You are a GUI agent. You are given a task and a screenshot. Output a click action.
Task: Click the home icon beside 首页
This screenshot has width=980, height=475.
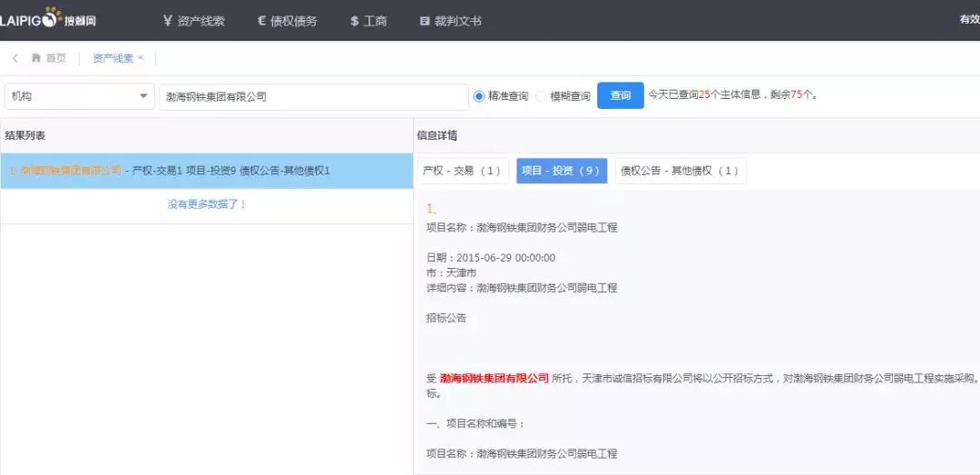[35, 58]
